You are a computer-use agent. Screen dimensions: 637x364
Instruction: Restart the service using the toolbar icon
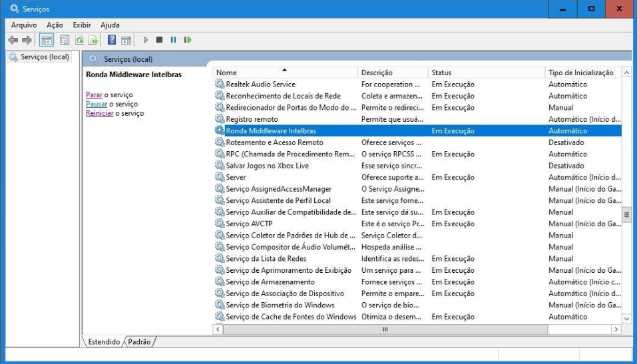tap(188, 40)
